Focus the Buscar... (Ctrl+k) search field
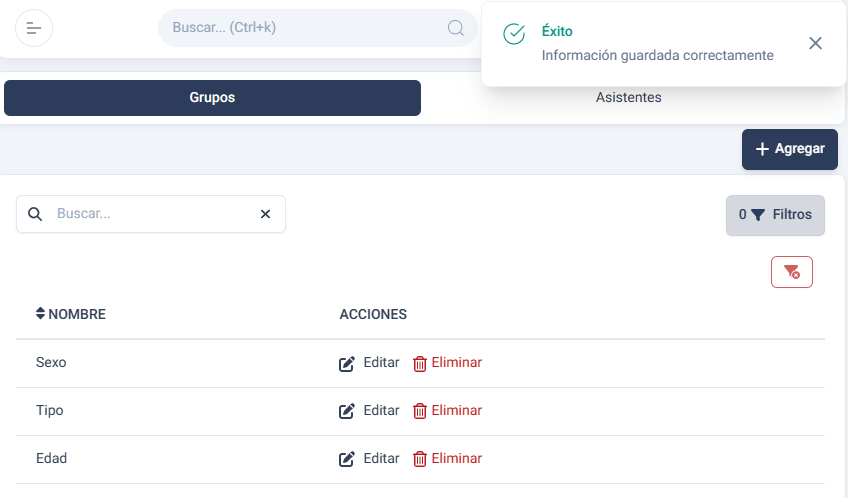Screen dimensions: 848x498 318,28
